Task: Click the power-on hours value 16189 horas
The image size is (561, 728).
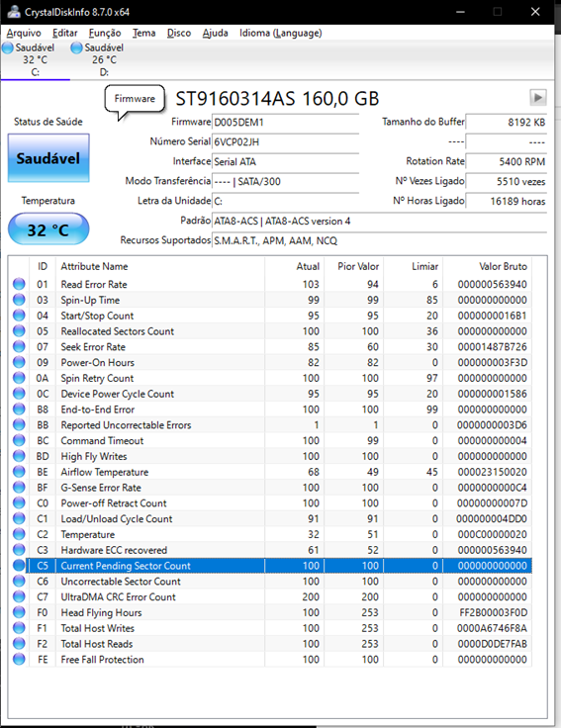Action: point(507,201)
